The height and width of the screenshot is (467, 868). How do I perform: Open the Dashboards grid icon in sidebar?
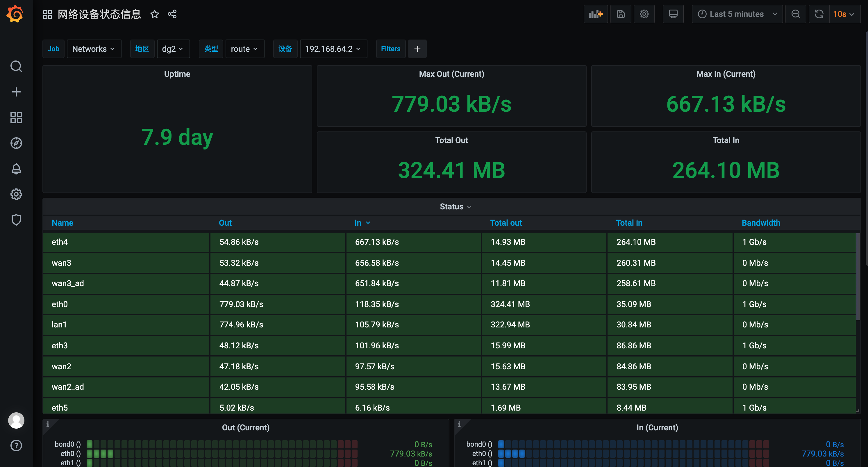coord(16,118)
